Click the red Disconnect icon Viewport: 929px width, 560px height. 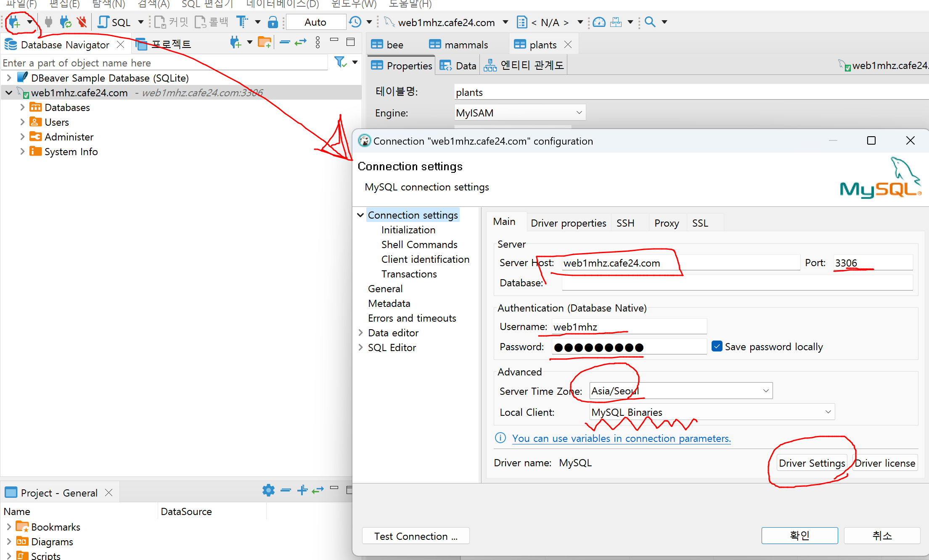point(82,22)
